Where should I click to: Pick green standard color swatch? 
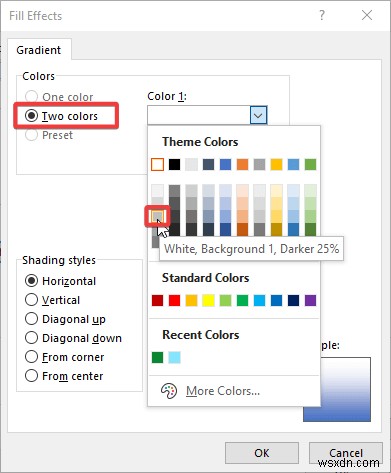(x=242, y=300)
